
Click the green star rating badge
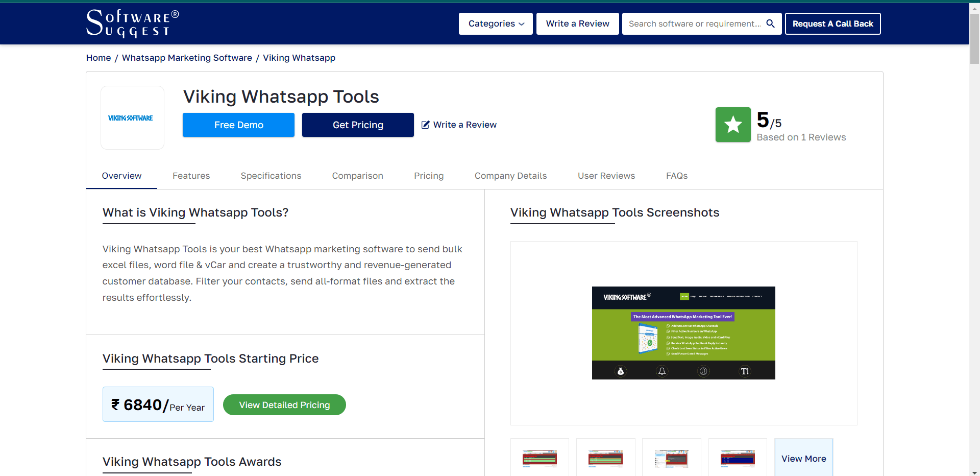pyautogui.click(x=733, y=125)
